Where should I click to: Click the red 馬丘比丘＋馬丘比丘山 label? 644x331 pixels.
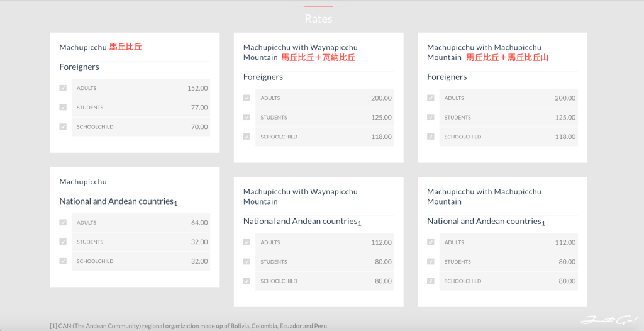tap(507, 57)
